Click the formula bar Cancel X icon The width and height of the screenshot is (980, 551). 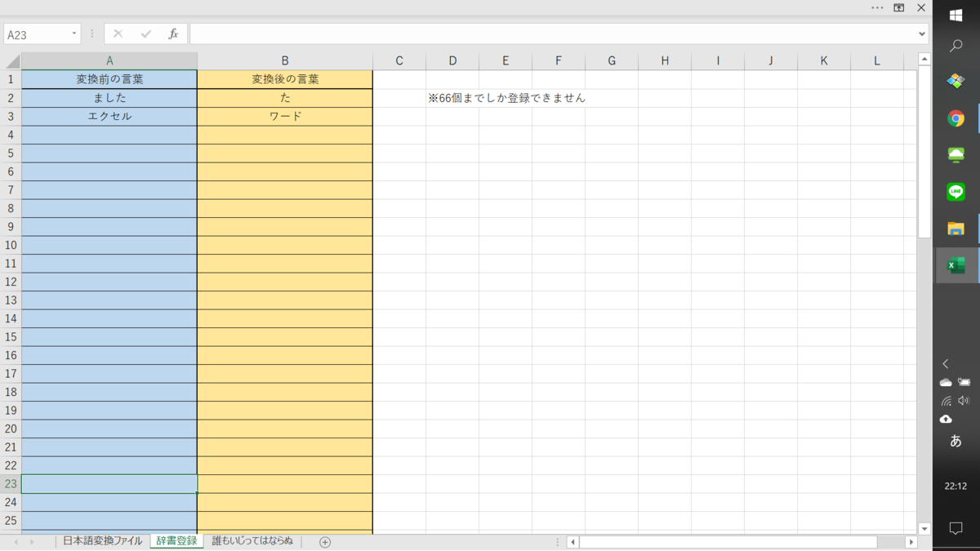pos(118,34)
